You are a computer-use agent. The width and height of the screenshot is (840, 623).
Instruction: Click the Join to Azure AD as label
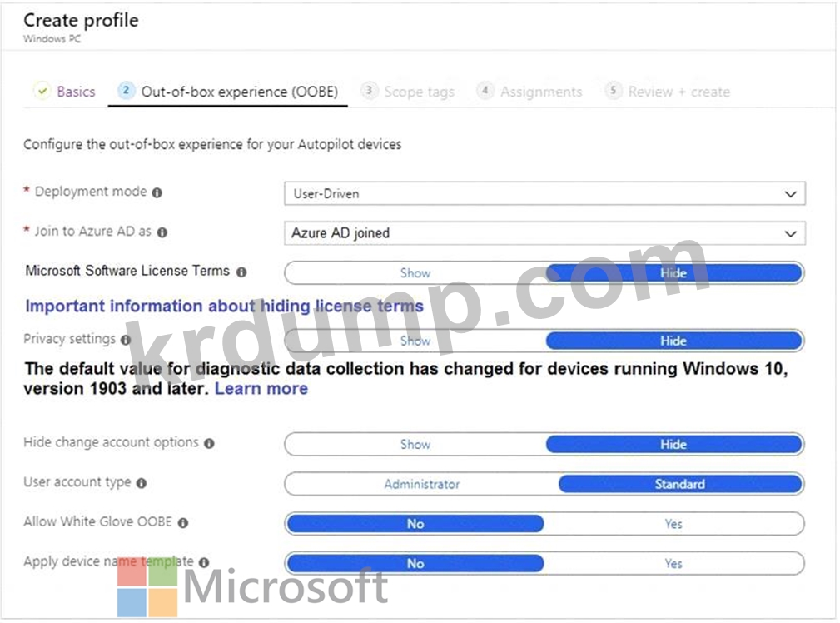coord(92,231)
